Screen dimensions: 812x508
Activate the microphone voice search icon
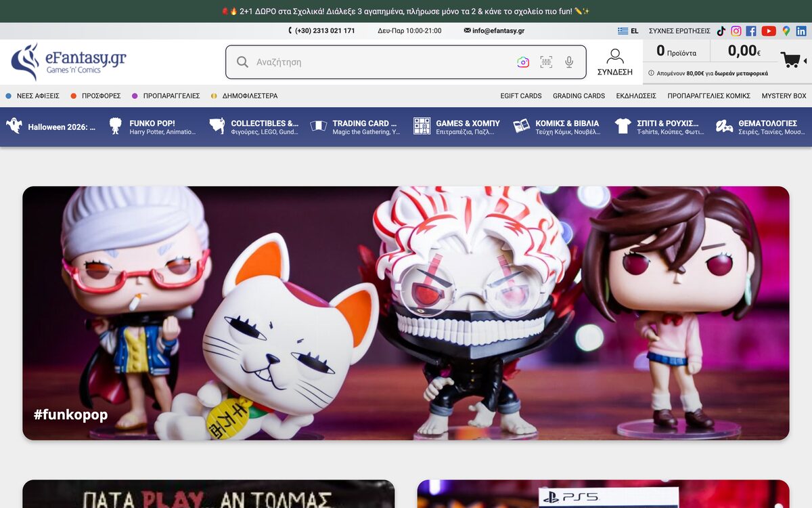569,62
